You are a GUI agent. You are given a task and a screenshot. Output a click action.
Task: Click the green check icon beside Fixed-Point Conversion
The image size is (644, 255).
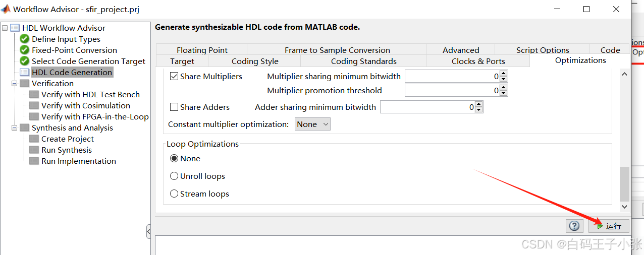24,50
